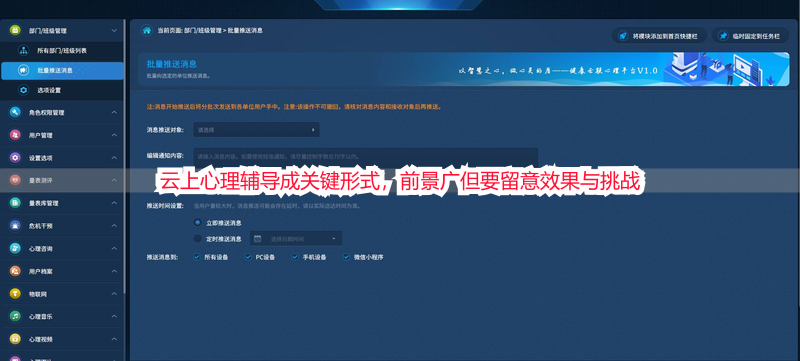Click the 选项设置 gear icon
Screen dimensions: 800x361
point(23,90)
